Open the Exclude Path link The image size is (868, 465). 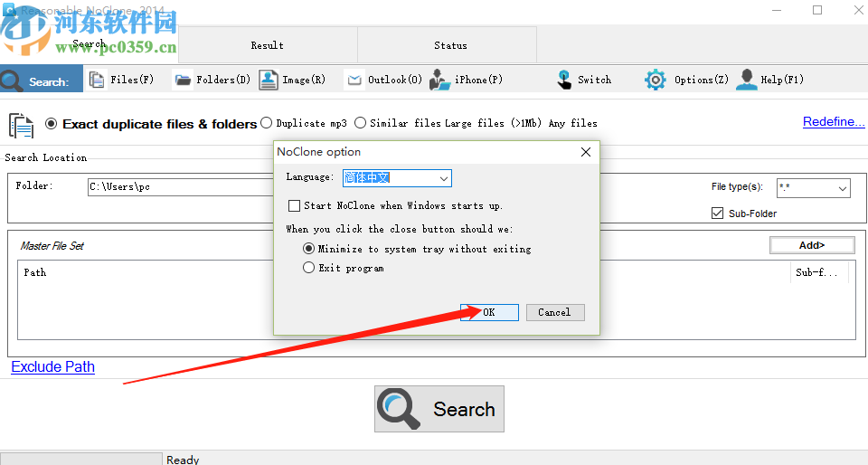tap(53, 367)
